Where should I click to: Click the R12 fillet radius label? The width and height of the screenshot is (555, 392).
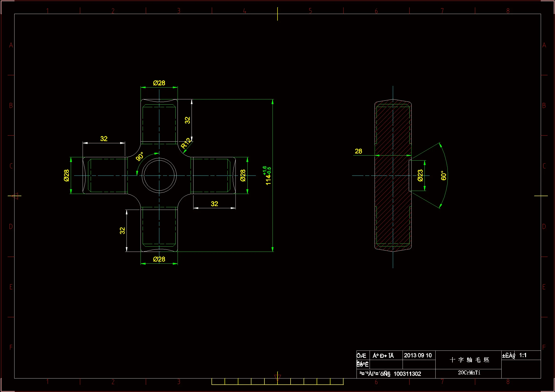pyautogui.click(x=186, y=143)
